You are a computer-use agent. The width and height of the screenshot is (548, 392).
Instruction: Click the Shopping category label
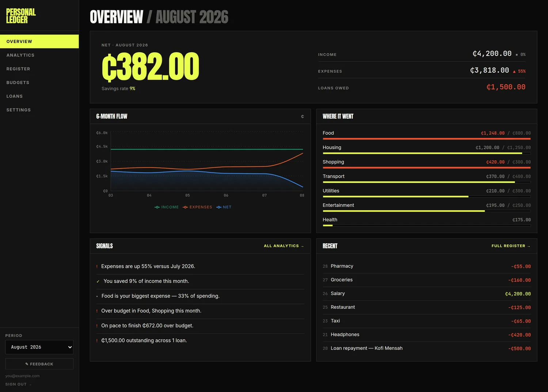(333, 162)
